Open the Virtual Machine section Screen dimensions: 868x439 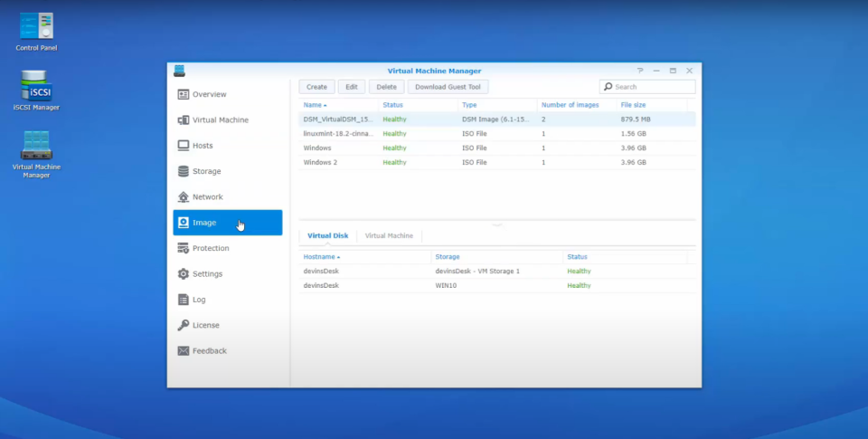click(x=228, y=119)
